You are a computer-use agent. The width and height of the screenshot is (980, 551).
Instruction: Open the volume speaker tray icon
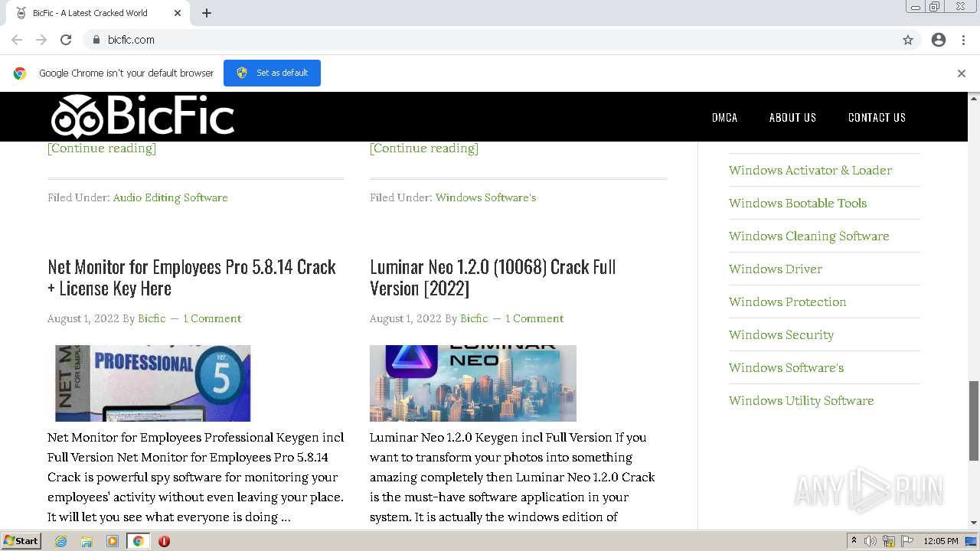pyautogui.click(x=871, y=541)
